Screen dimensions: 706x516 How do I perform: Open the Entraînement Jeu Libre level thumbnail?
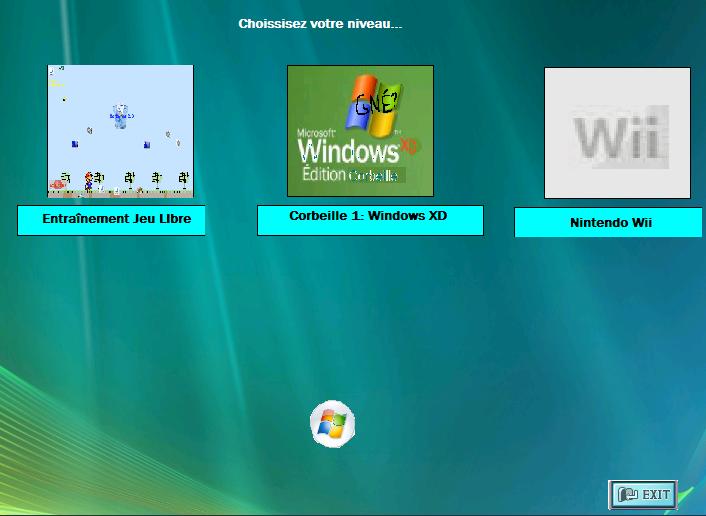(x=121, y=131)
